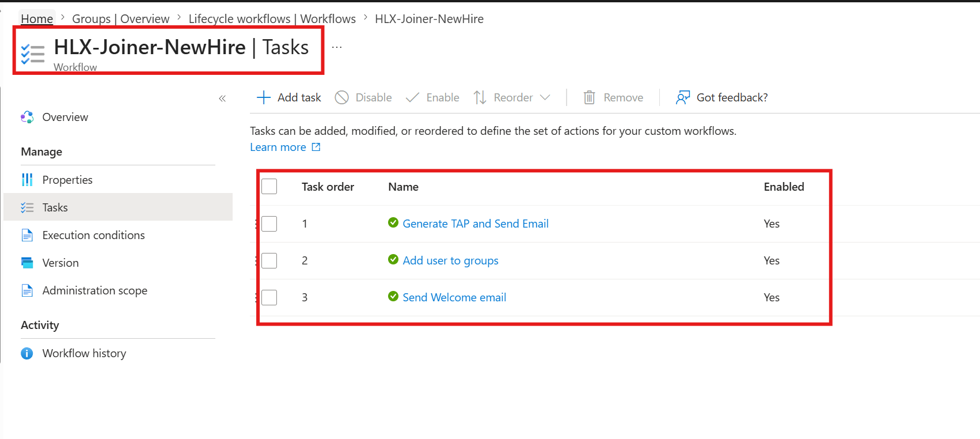The height and width of the screenshot is (439, 980).
Task: Click the Disable button label
Action: (x=374, y=97)
